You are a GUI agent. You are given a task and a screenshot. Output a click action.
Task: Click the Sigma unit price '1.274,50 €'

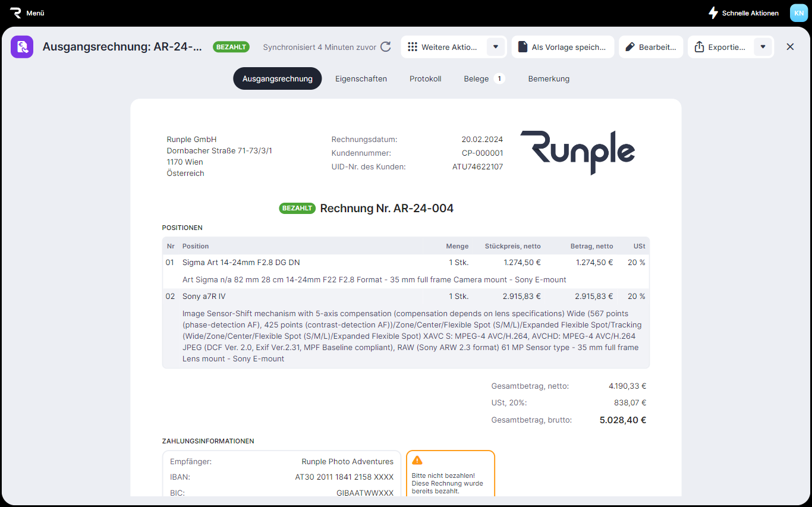pos(523,262)
